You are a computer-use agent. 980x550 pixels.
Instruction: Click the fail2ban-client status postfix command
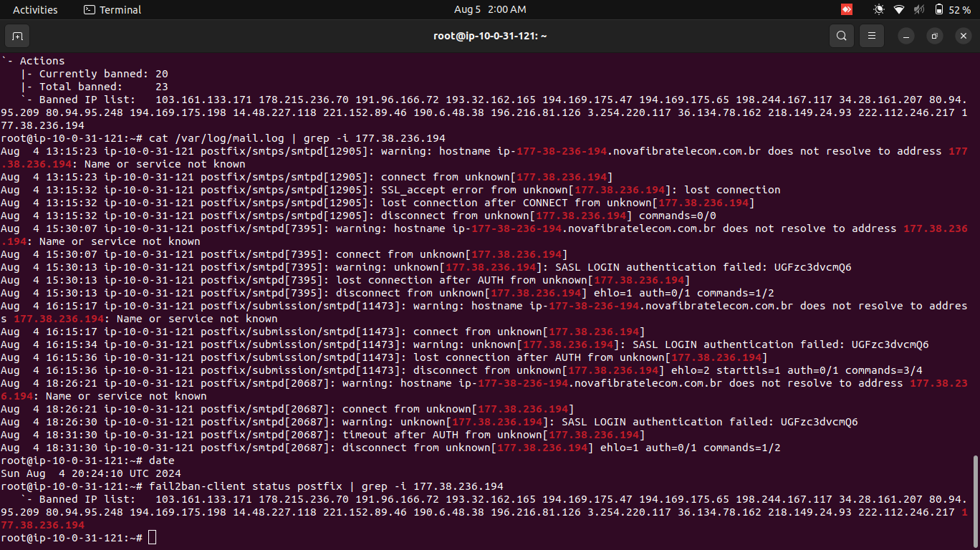pyautogui.click(x=326, y=486)
